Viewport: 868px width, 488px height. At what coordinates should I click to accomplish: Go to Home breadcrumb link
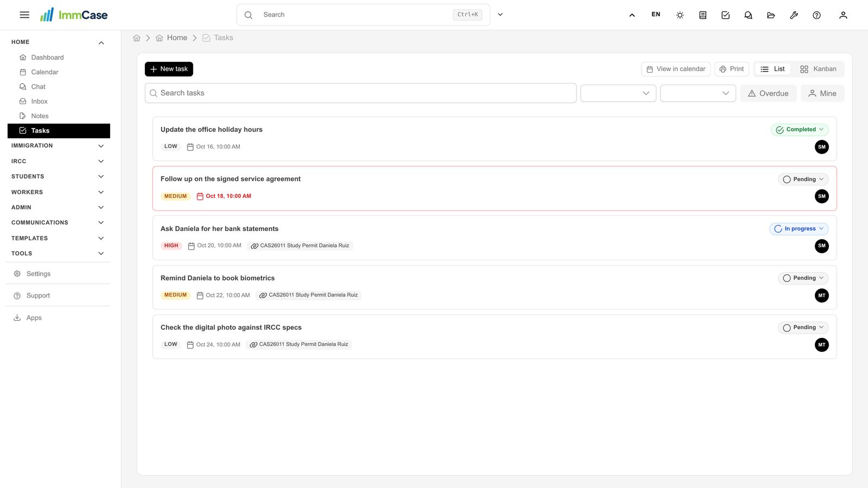tap(171, 38)
